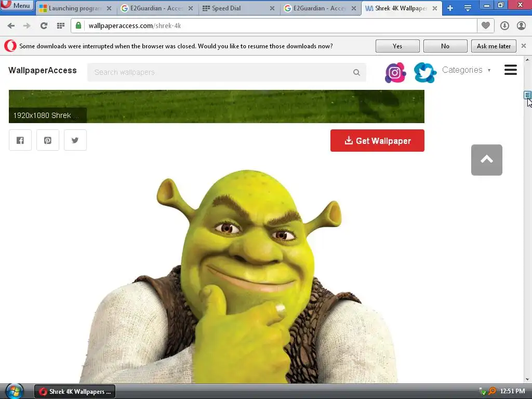This screenshot has height=399, width=532.
Task: Click the orange search tray icon
Action: pos(491,391)
